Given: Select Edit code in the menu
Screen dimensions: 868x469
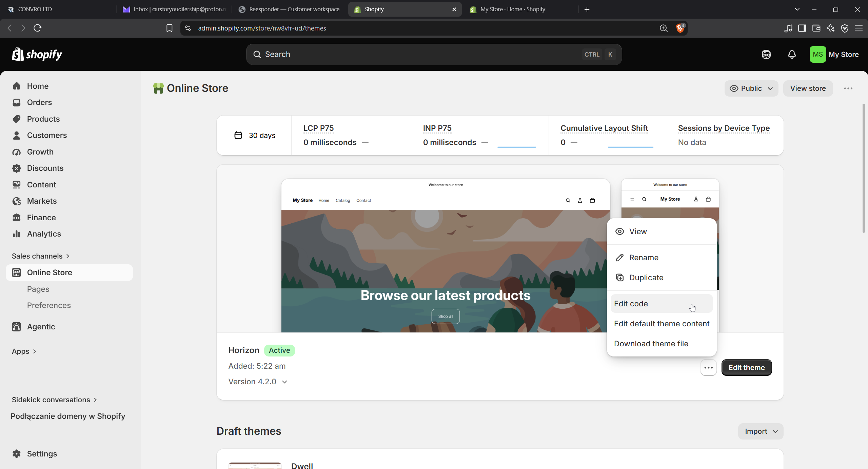Looking at the screenshot, I should click(x=662, y=304).
